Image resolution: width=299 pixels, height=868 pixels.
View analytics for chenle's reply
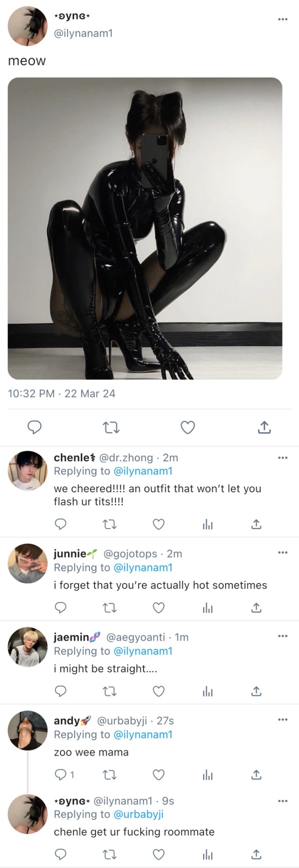pyautogui.click(x=208, y=524)
